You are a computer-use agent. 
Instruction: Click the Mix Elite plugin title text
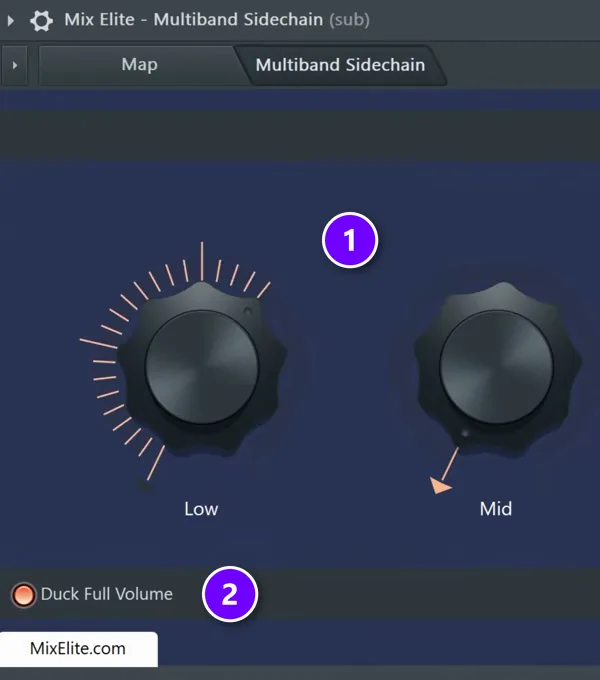tap(217, 20)
